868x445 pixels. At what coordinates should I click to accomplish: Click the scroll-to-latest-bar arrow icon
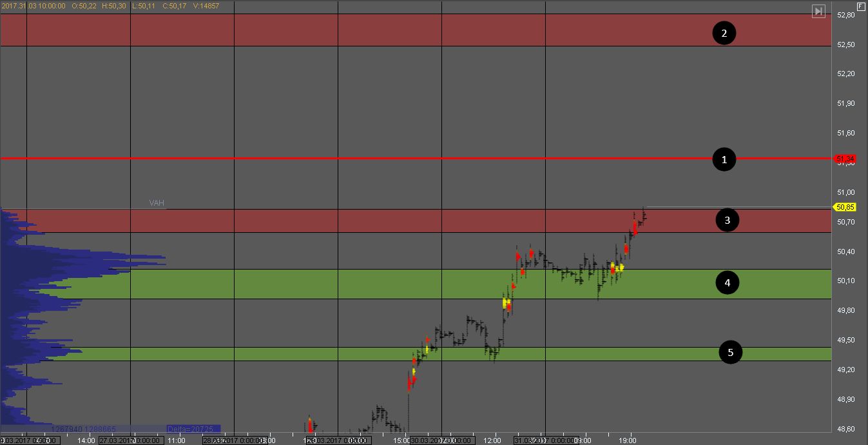coord(818,11)
